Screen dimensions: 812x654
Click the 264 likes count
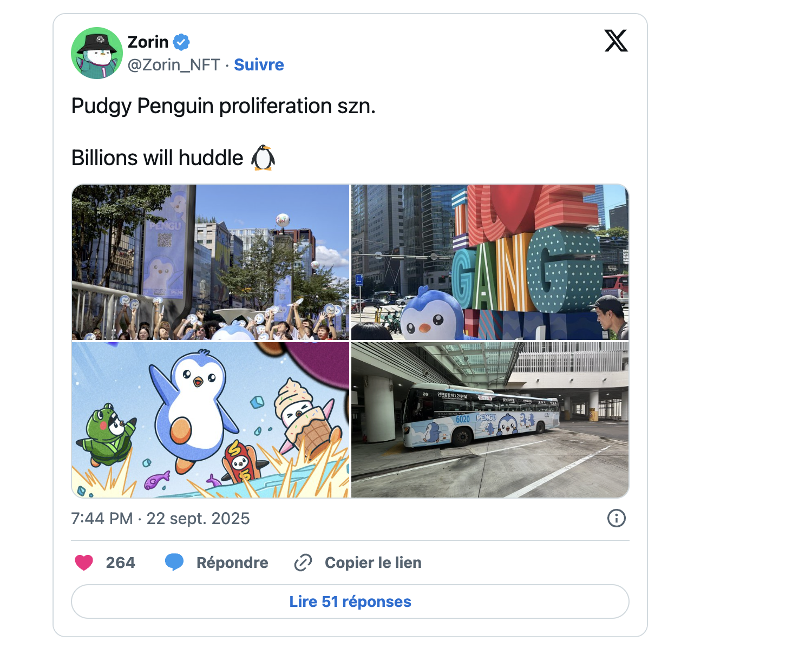[x=120, y=563]
